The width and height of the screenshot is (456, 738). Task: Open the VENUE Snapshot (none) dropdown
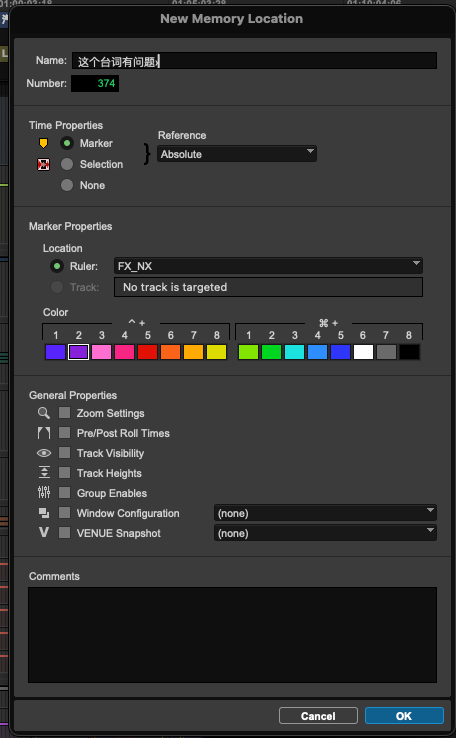(325, 533)
